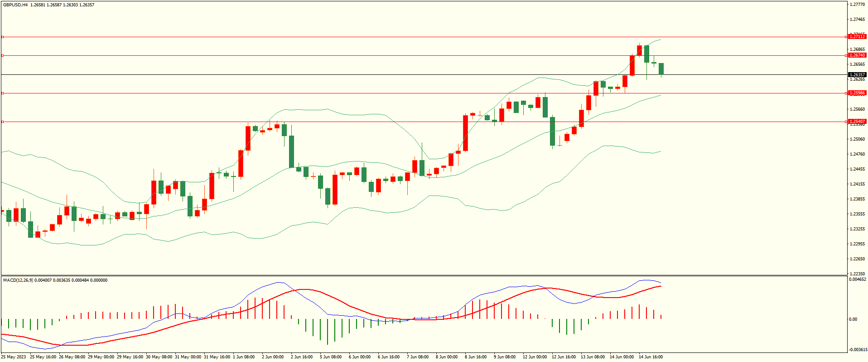Click the black 1.26357 current price tag

click(857, 75)
